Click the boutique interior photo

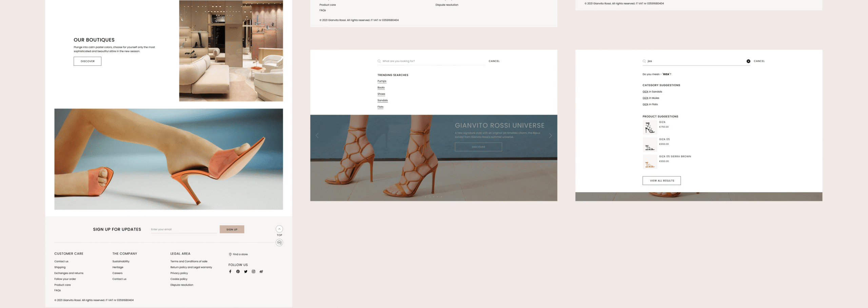tap(231, 51)
